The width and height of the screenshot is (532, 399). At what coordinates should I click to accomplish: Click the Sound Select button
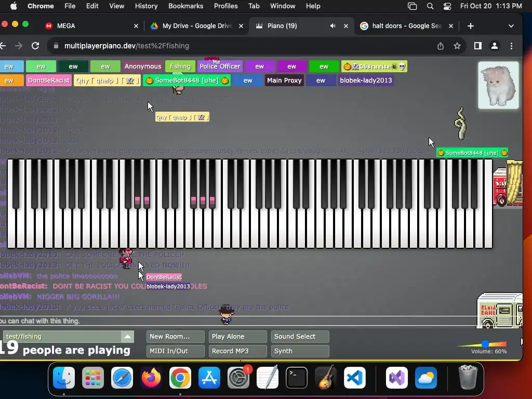300,337
